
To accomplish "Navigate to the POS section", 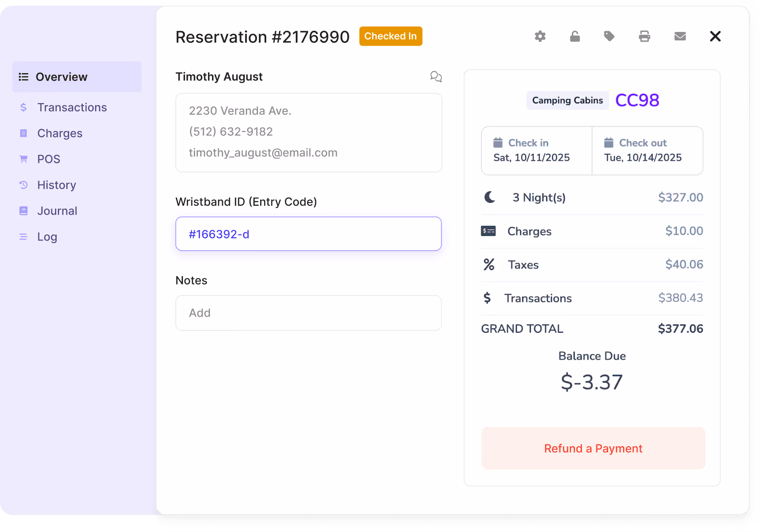I will click(x=49, y=159).
